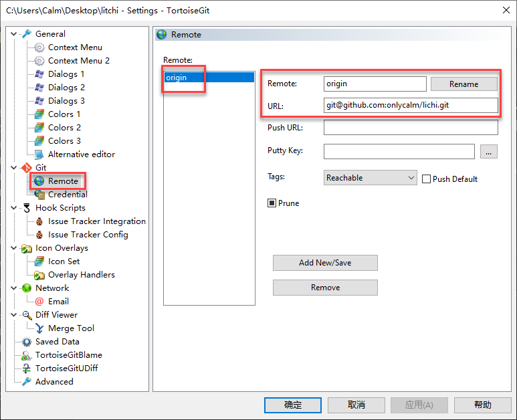
Task: Collapse the Network tree node
Action: click(14, 288)
